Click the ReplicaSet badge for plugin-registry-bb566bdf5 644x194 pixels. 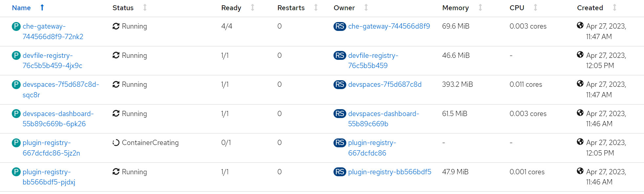pyautogui.click(x=340, y=172)
